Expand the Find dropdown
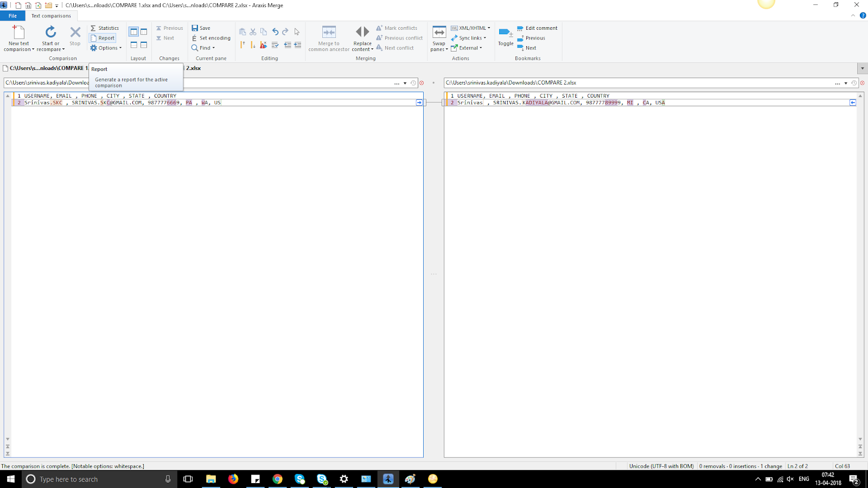Screen dimensions: 868x488 pos(203,48)
